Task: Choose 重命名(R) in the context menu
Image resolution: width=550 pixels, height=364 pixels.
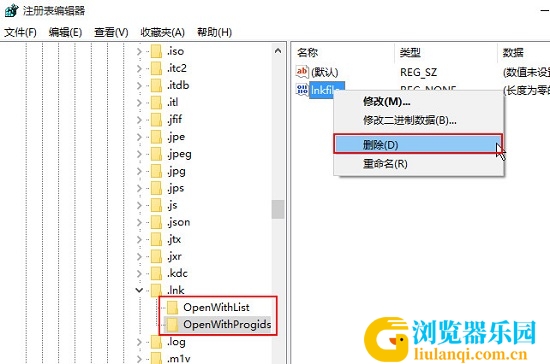Action: [385, 164]
